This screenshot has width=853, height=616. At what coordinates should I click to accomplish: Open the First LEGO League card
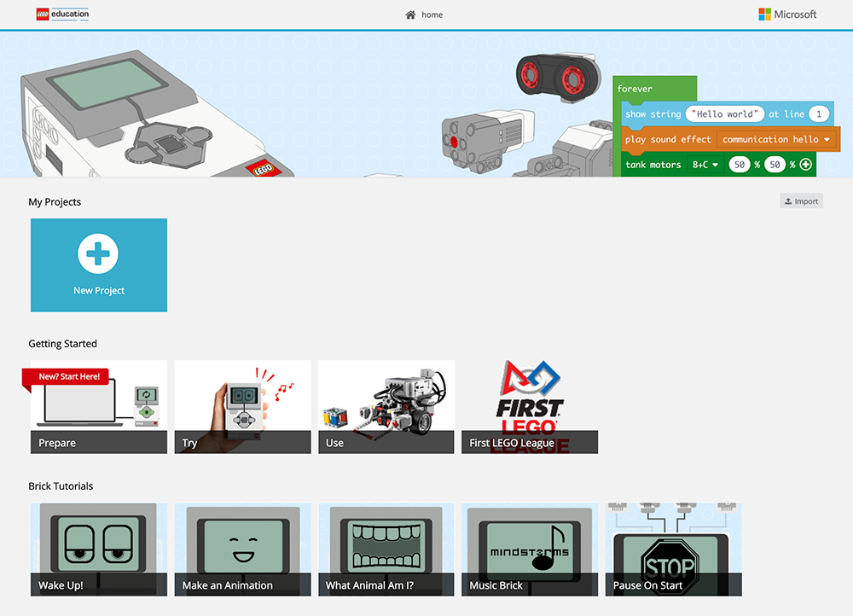(530, 406)
